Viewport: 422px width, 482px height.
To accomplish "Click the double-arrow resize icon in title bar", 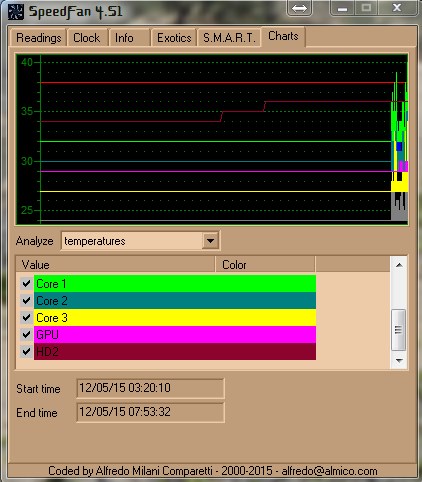I will coord(299,8).
